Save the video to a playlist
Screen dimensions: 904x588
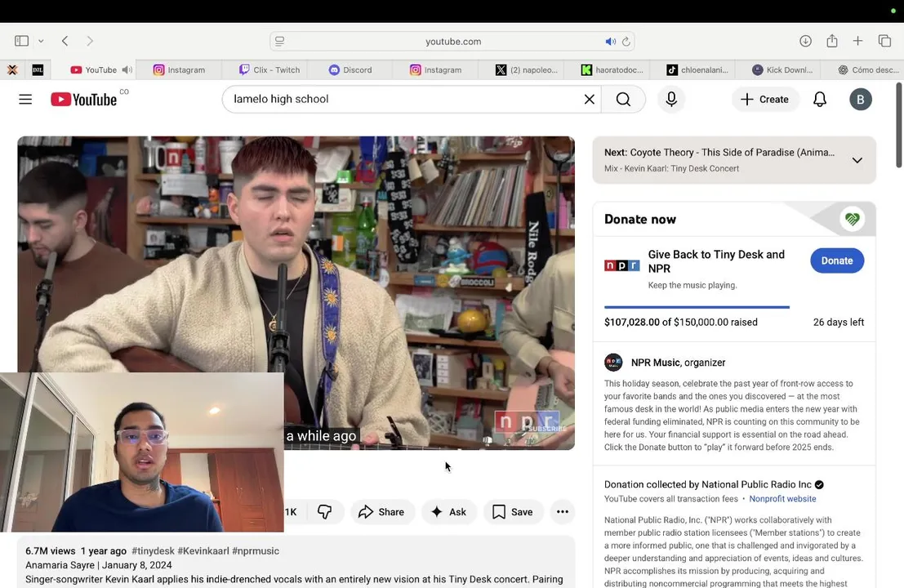(513, 512)
